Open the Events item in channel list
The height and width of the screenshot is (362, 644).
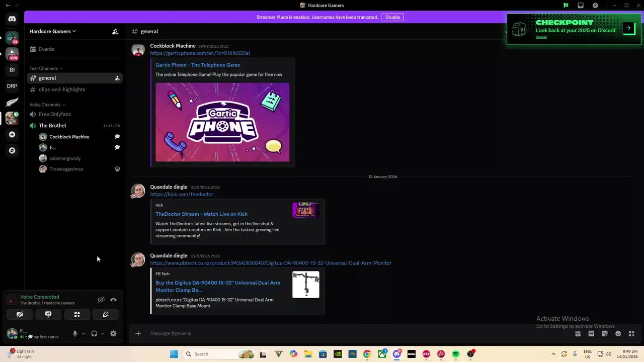click(75, 49)
